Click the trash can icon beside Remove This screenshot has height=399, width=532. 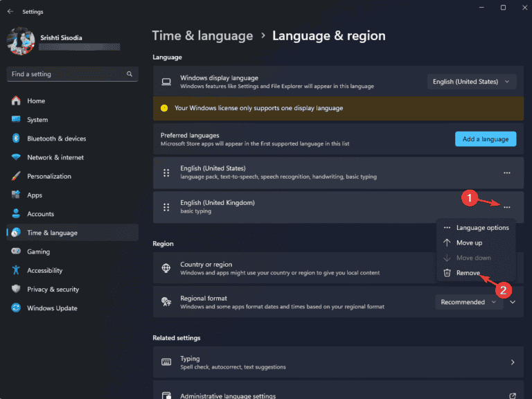pos(447,273)
